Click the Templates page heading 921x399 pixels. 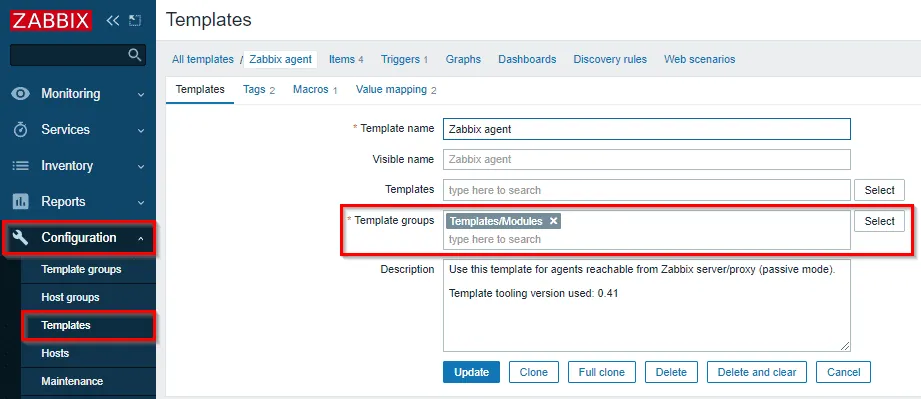pos(209,20)
